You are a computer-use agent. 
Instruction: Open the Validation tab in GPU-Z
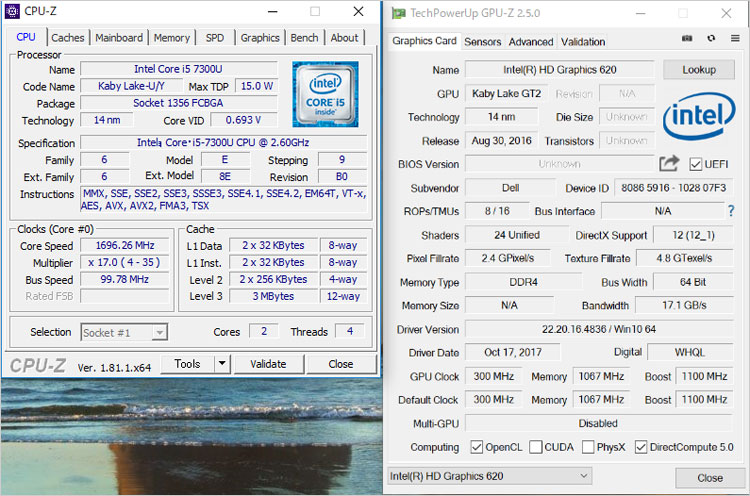(x=583, y=42)
